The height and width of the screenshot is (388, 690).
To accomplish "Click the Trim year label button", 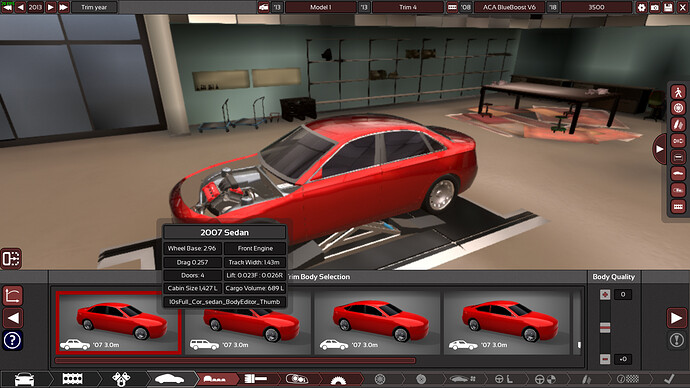I will pos(94,7).
